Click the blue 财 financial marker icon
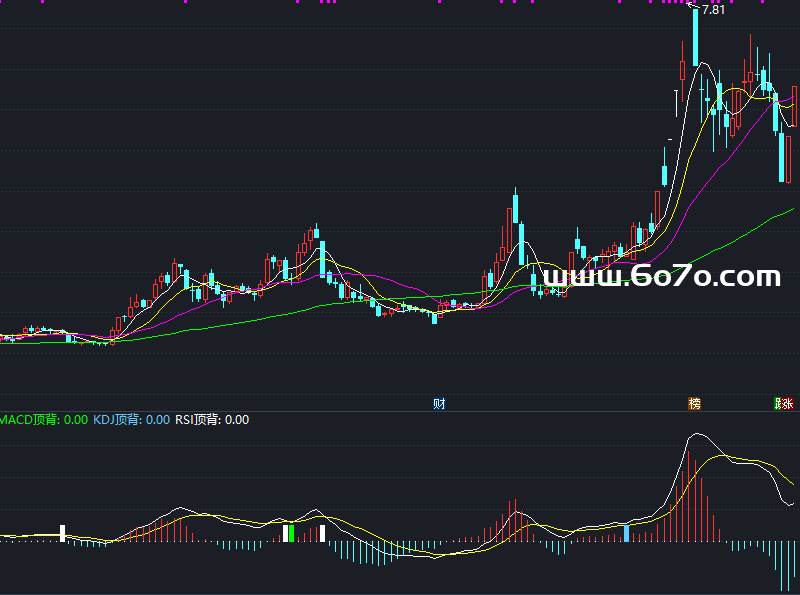 pos(438,404)
